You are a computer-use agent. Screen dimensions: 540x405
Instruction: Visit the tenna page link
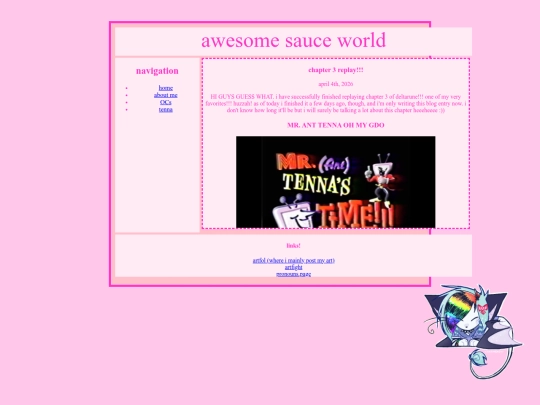166,110
